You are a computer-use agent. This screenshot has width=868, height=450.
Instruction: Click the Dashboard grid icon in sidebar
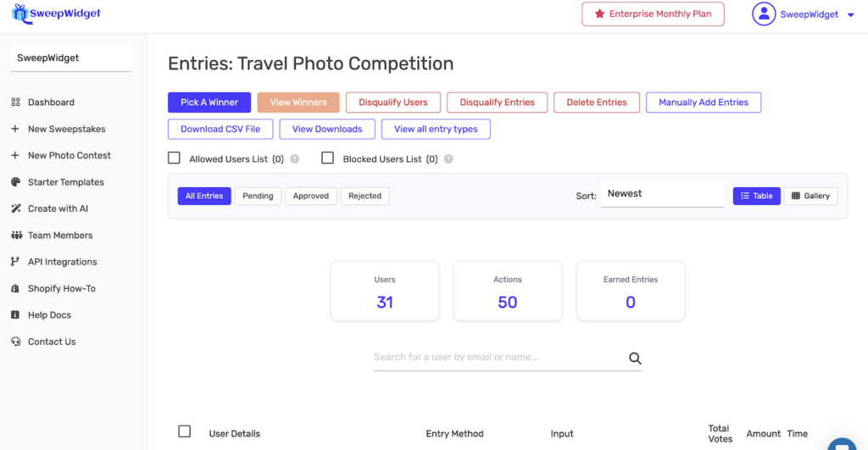[15, 103]
